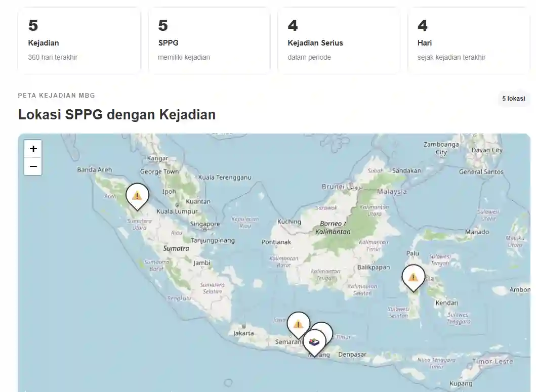Click the Palu map label
The width and height of the screenshot is (536, 392).
pyautogui.click(x=413, y=253)
